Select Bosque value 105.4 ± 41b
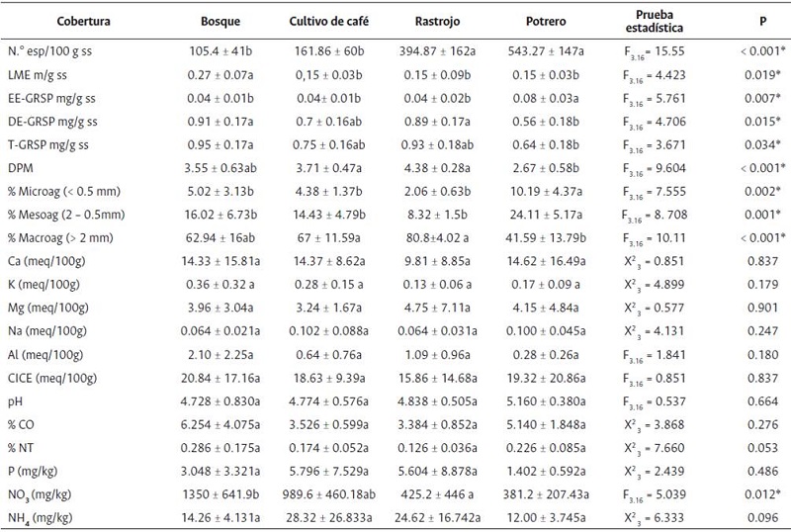This screenshot has width=791, height=532. 220,48
